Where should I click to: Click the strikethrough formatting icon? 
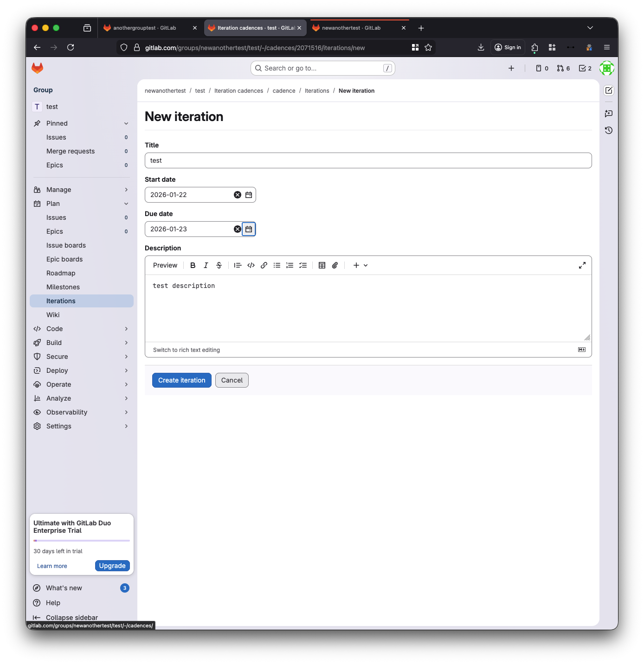[219, 265]
